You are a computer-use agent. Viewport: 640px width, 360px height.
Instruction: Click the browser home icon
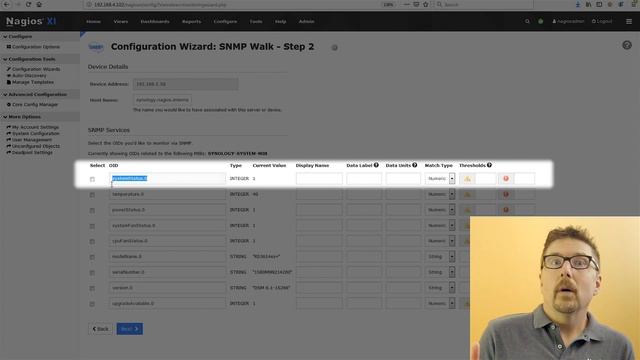(x=39, y=4)
